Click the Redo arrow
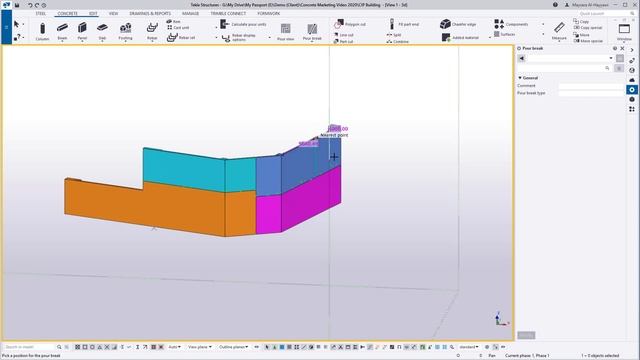Screen dimensions: 640x360 (x=37, y=5)
